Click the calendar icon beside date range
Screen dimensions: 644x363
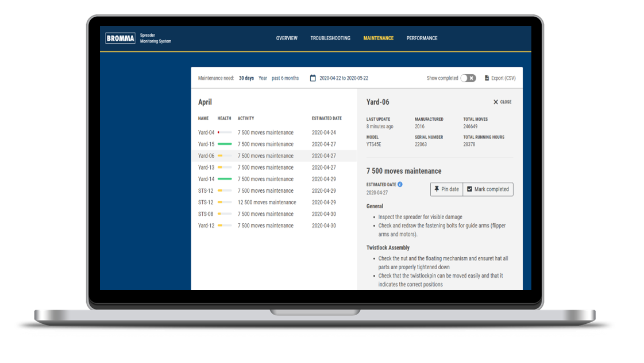313,78
